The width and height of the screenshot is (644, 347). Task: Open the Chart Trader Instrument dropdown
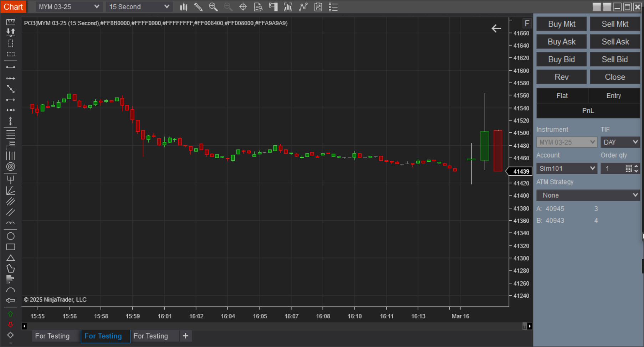pyautogui.click(x=567, y=142)
